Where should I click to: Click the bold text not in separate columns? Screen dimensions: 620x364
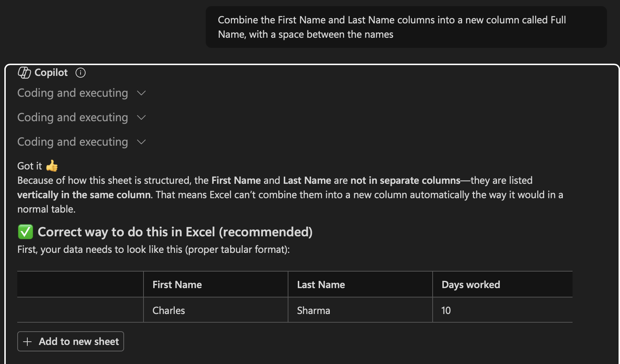click(405, 180)
